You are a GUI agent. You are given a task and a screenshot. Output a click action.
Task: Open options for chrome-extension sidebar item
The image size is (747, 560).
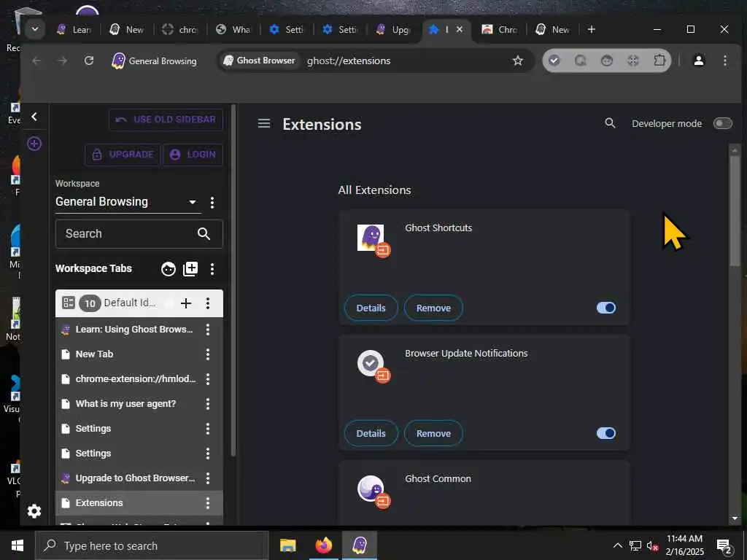tap(208, 378)
